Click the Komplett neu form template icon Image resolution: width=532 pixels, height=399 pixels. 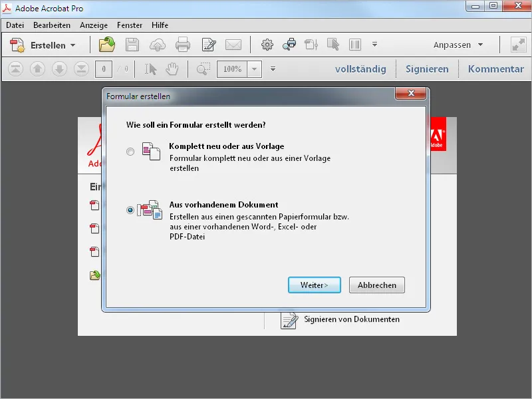tap(151, 151)
